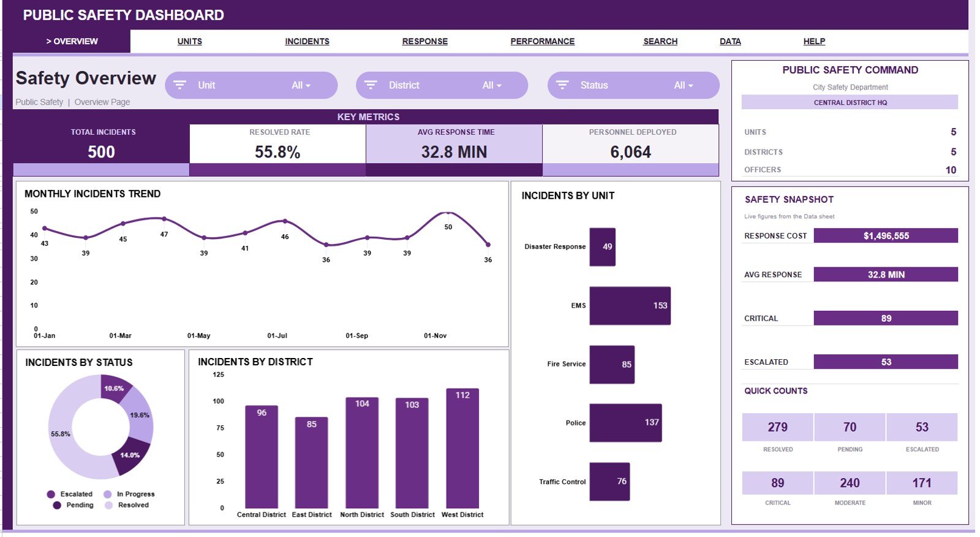
Task: Click the Quick Counts heading
Action: 775,390
